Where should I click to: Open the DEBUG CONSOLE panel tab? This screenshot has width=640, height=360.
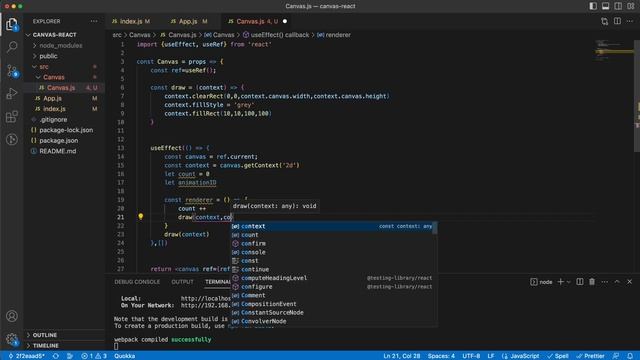[137, 282]
